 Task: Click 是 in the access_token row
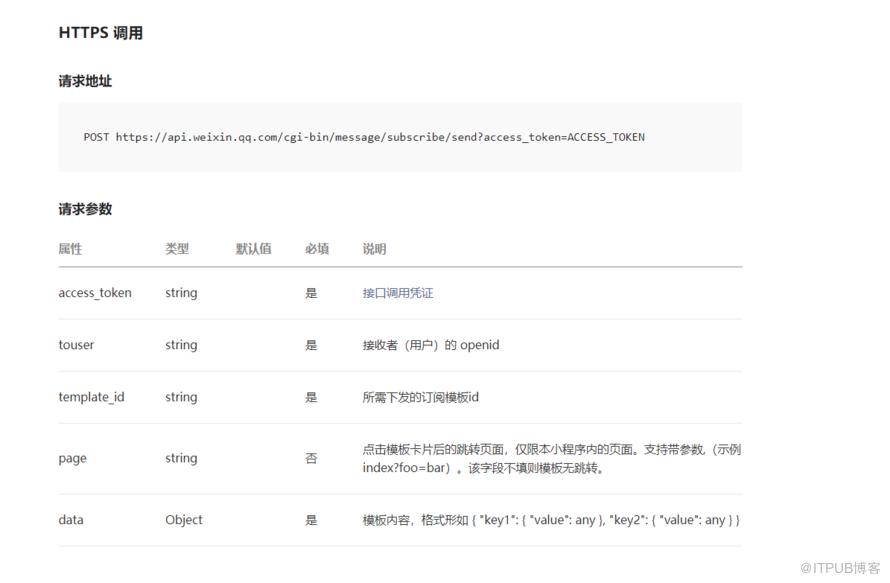311,293
